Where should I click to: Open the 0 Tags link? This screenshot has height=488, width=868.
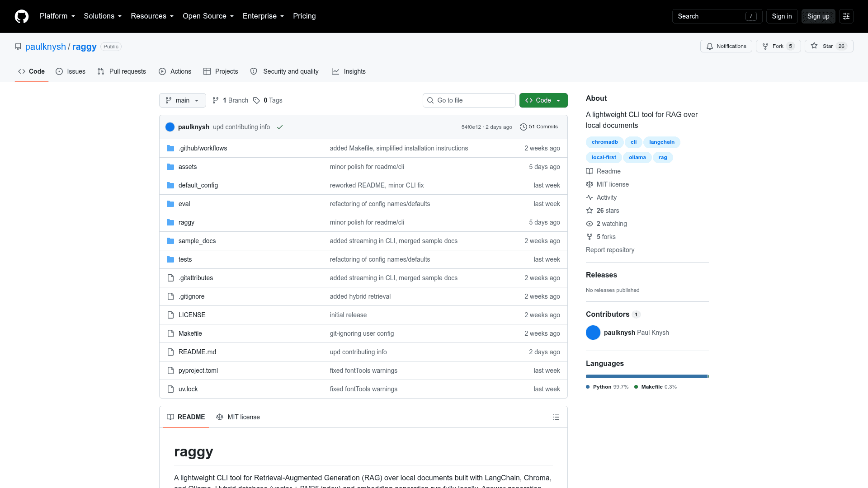coord(268,100)
